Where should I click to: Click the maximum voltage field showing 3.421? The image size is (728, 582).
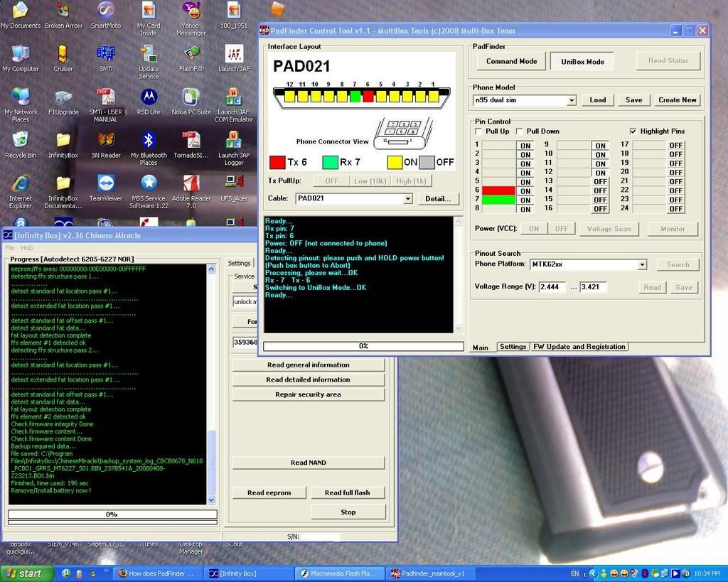(593, 287)
